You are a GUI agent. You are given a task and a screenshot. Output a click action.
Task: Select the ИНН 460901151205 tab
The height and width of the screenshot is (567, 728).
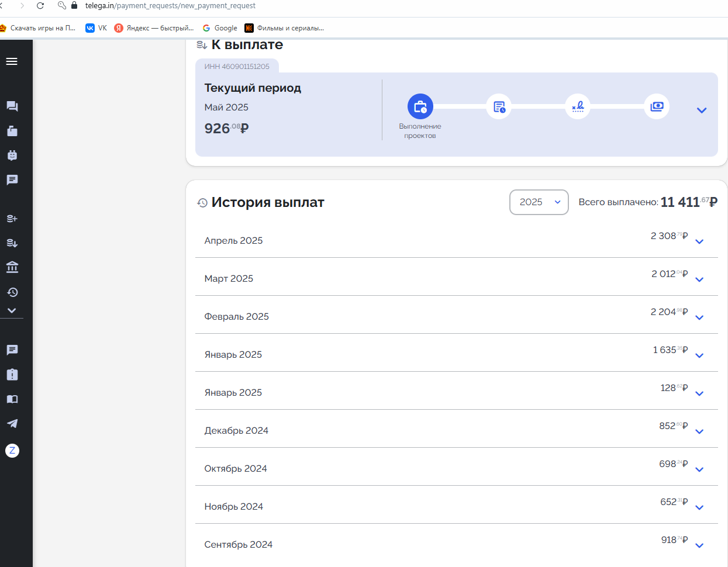coord(237,66)
